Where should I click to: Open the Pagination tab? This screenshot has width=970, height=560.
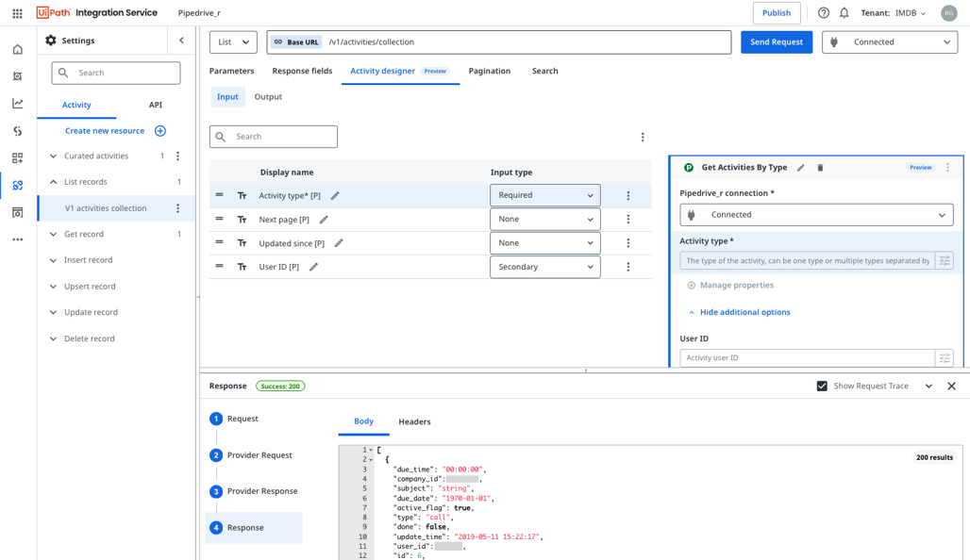pos(490,71)
